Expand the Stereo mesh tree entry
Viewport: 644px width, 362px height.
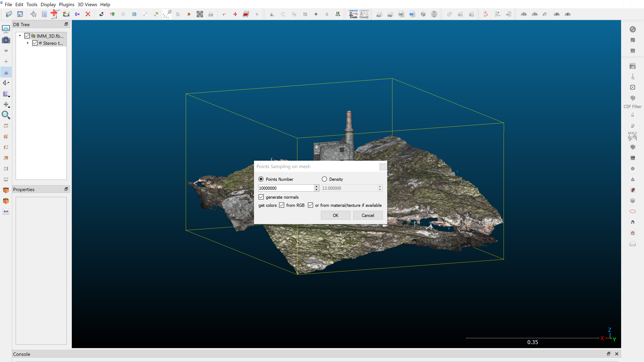point(28,43)
